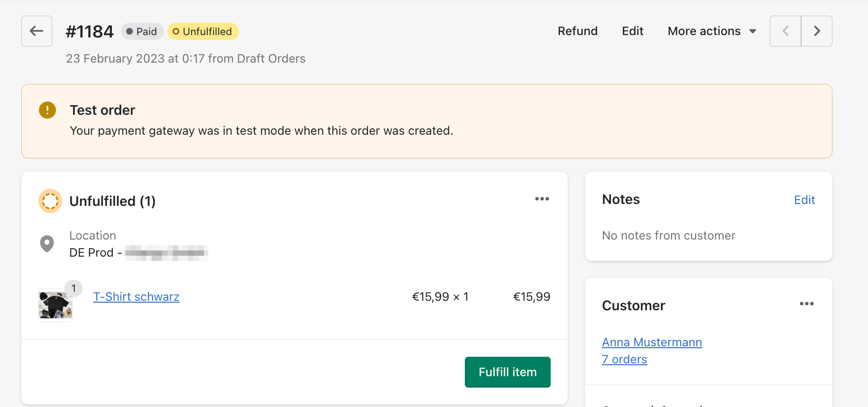Click Edit in the order header
This screenshot has height=407, width=868.
(632, 31)
